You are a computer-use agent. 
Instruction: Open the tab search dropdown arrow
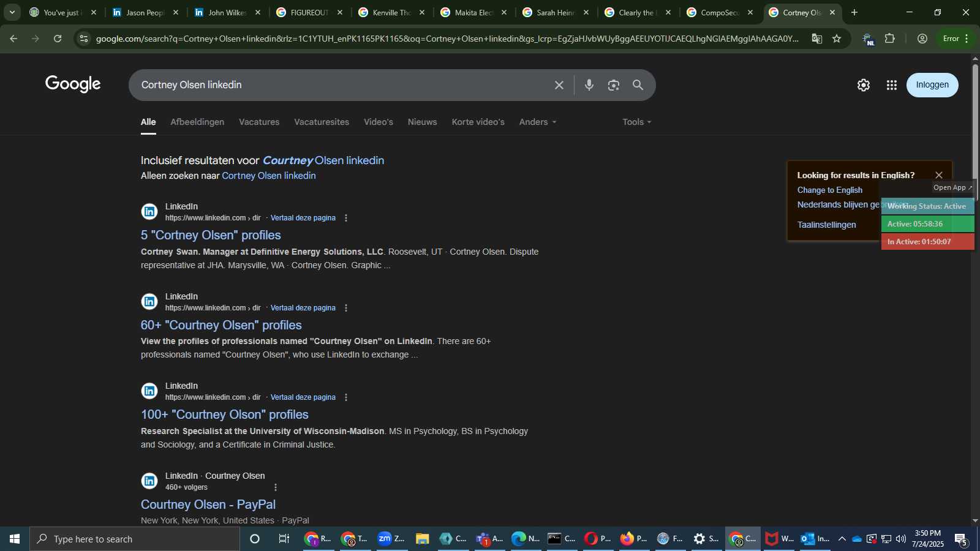tap(12, 12)
